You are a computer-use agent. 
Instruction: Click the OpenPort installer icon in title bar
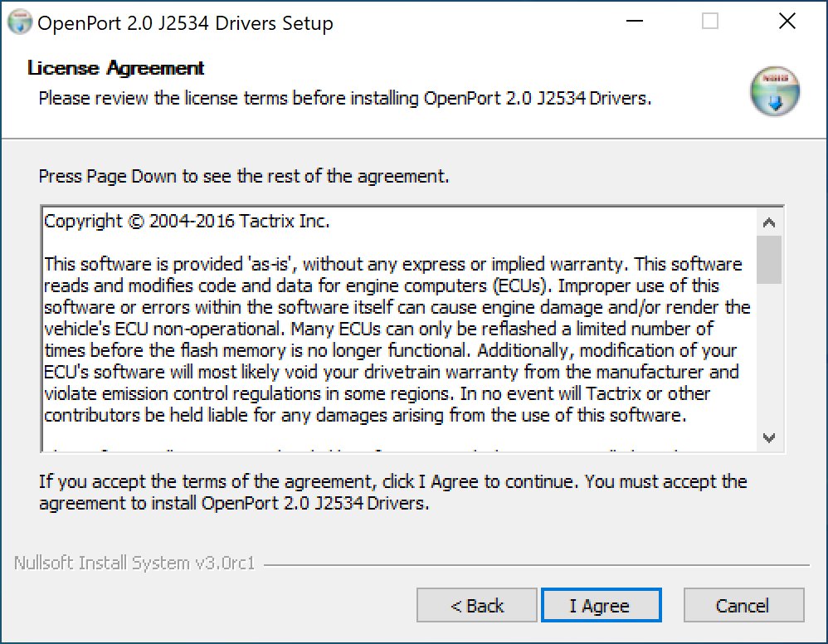tap(20, 22)
